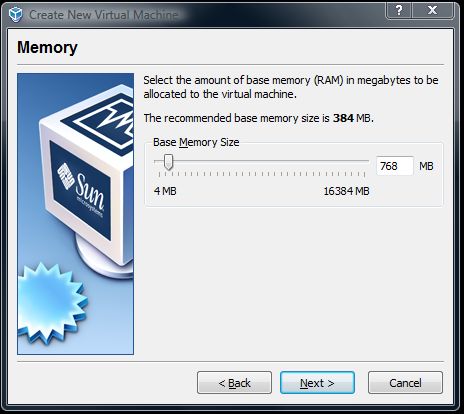Click the 4 MB minimum label
The height and width of the screenshot is (414, 464).
tap(165, 191)
